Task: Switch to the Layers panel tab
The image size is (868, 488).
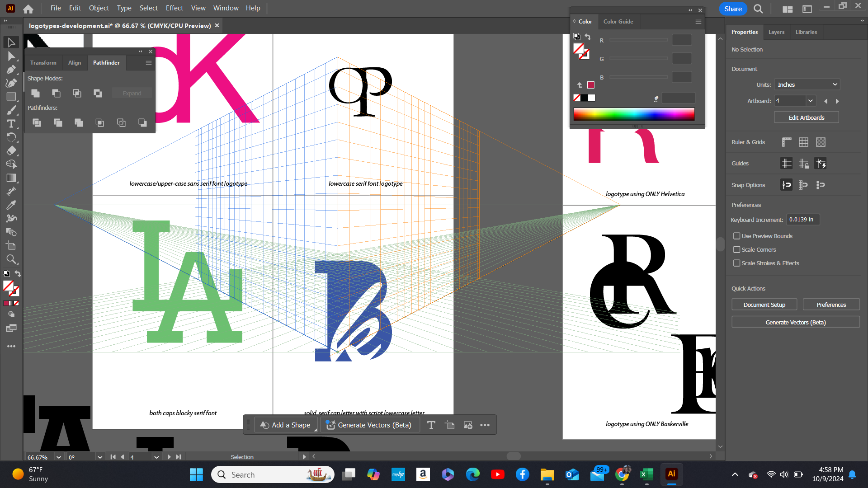Action: (x=776, y=32)
